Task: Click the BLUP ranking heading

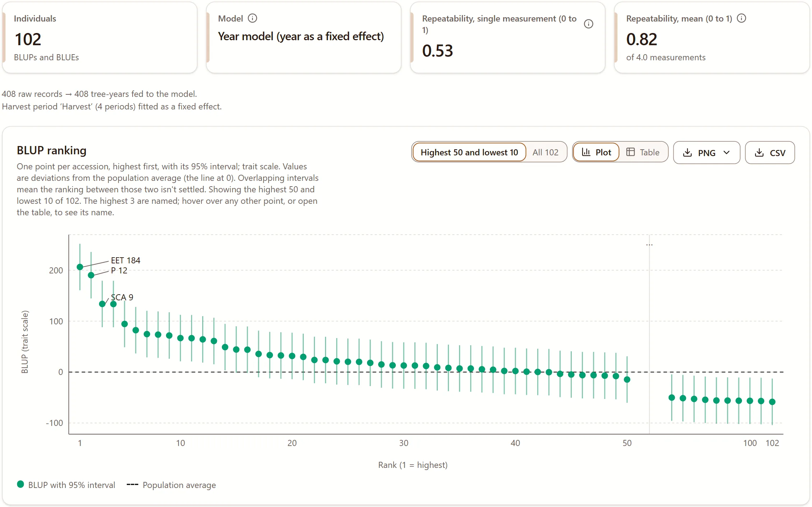Action: (x=52, y=150)
